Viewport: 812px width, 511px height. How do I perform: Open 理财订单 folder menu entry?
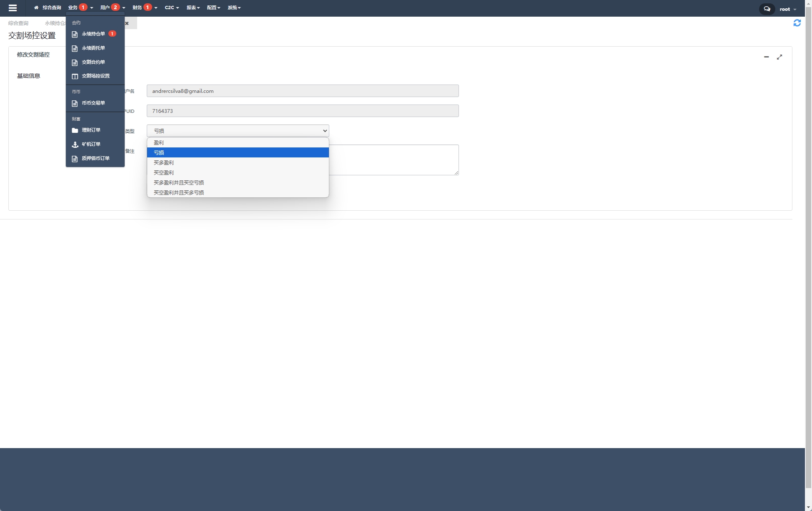pyautogui.click(x=91, y=130)
